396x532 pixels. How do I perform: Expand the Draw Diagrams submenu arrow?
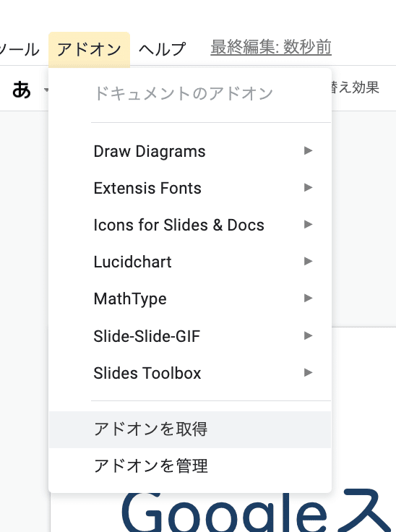click(x=308, y=150)
